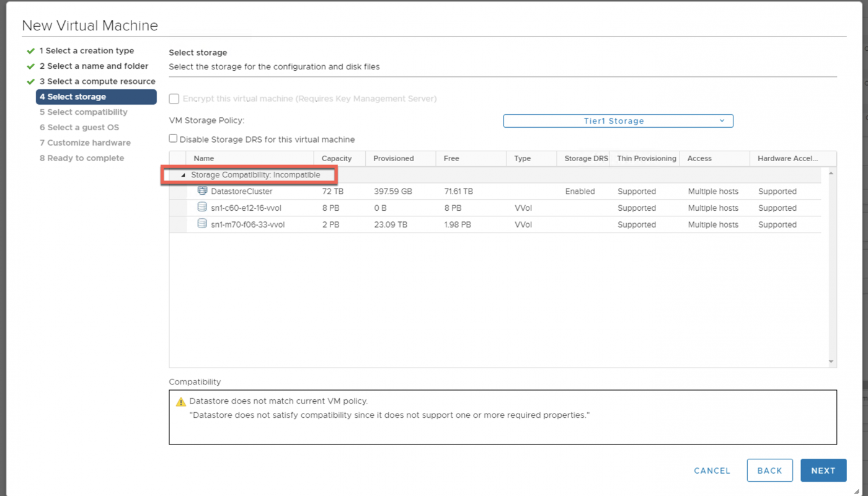Click the sn1-m70-f06-33-vvol datastore icon
This screenshot has height=496, width=868.
[x=202, y=224]
